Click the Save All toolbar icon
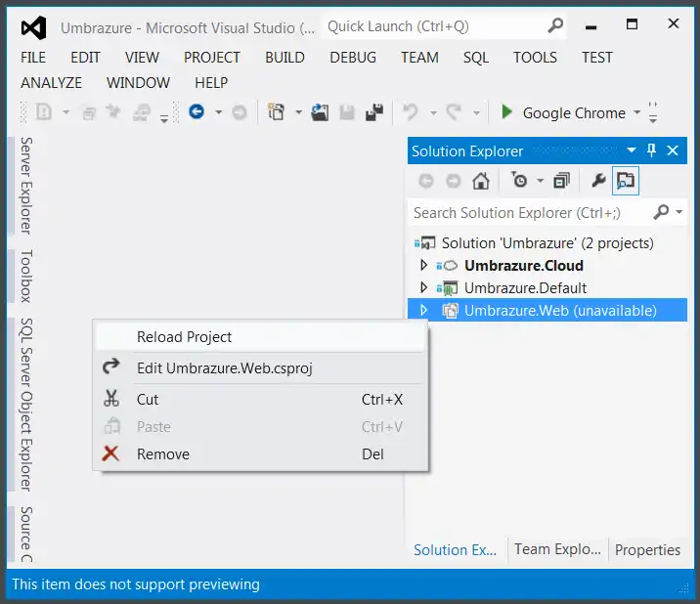Viewport: 700px width, 604px height. pos(374,112)
